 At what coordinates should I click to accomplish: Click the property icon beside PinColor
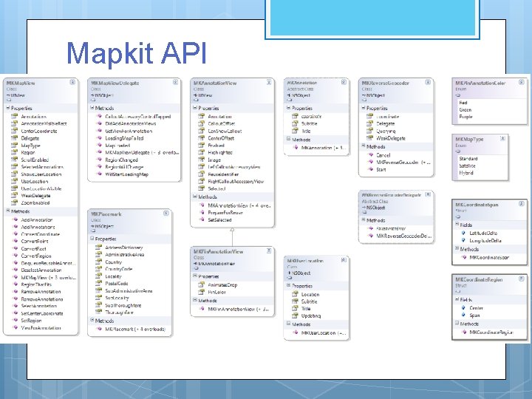(x=202, y=292)
